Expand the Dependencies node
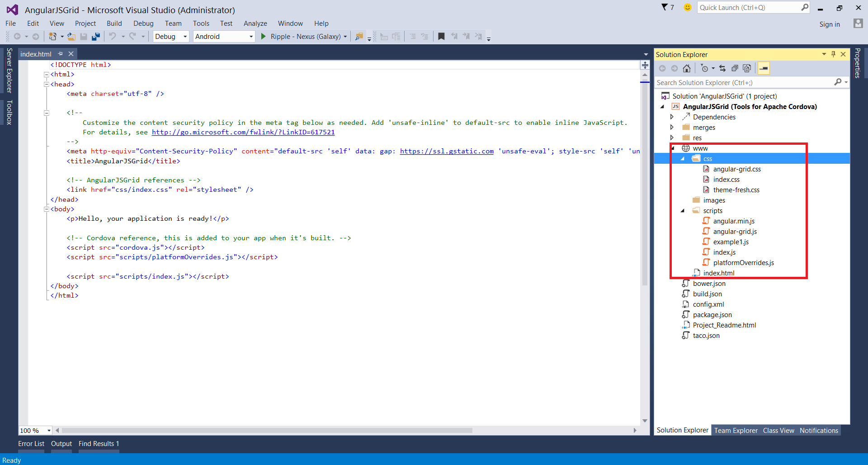The height and width of the screenshot is (465, 868). point(672,117)
